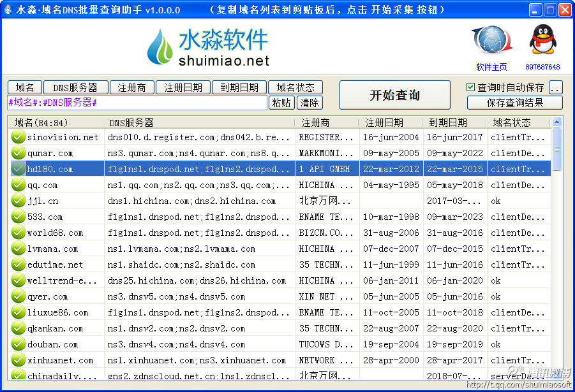Click the app icon in title bar

click(x=7, y=10)
